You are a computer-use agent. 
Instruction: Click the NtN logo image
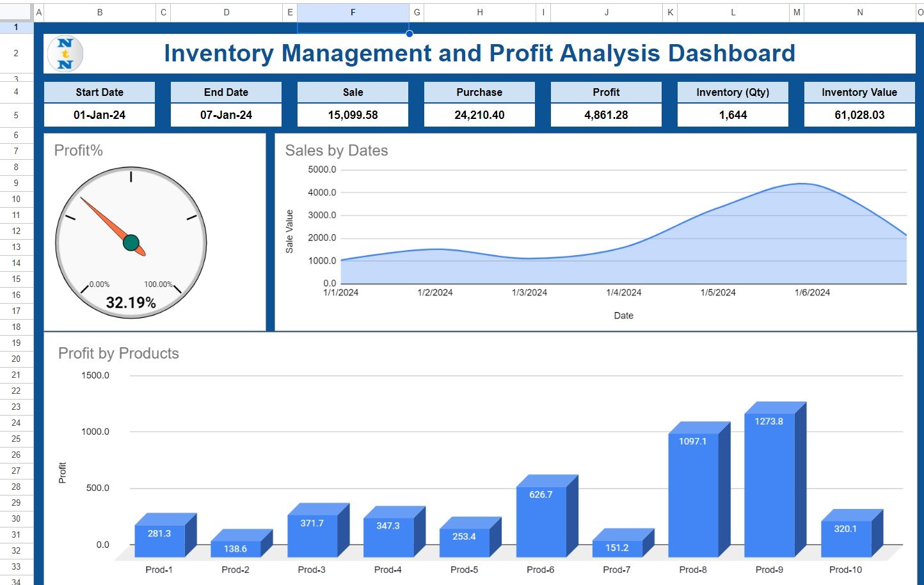tap(65, 54)
